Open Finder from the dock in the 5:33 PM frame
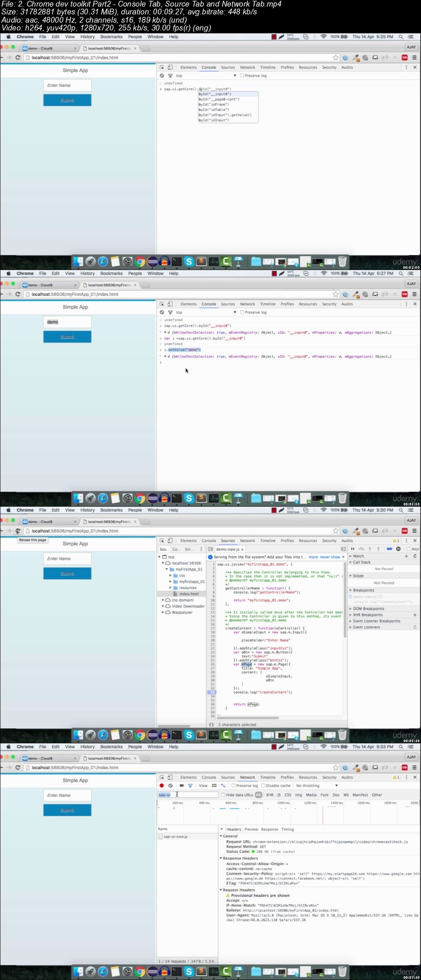This screenshot has width=421, height=980. tap(78, 971)
